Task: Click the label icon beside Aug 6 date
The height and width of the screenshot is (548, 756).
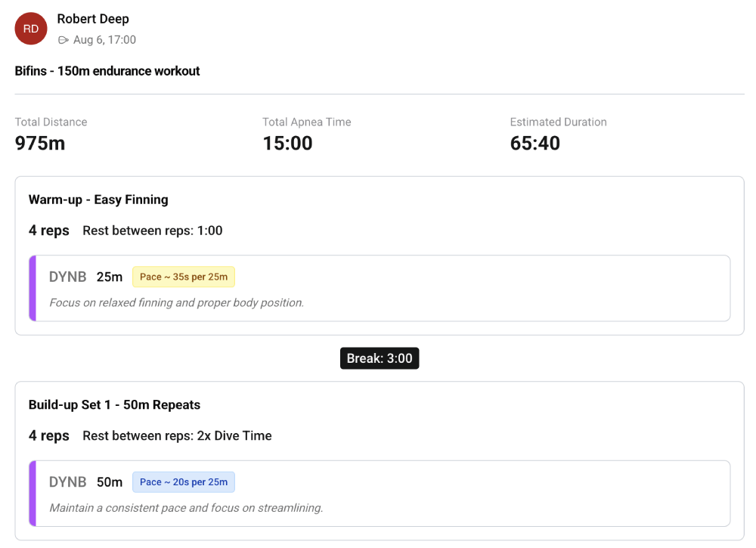Action: tap(64, 40)
